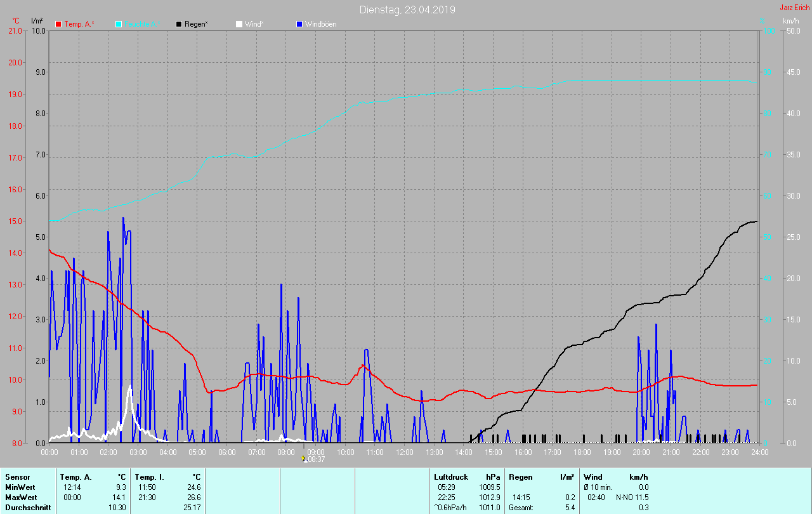Click the blue Windböen legend swatch

299,24
